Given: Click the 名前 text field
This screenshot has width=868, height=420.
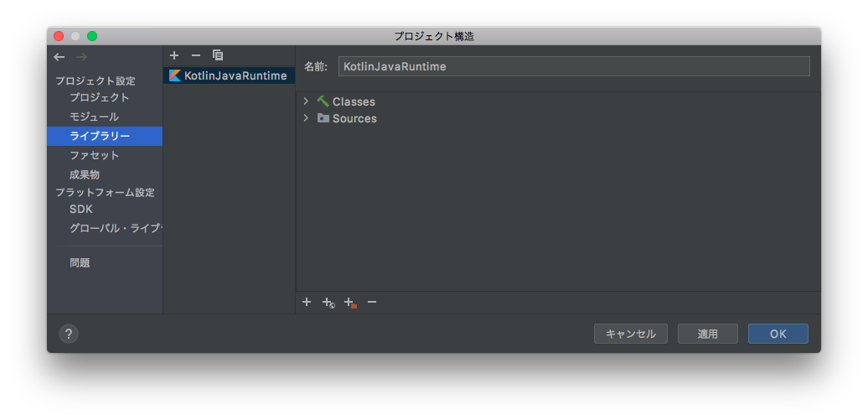Looking at the screenshot, I should click(573, 66).
